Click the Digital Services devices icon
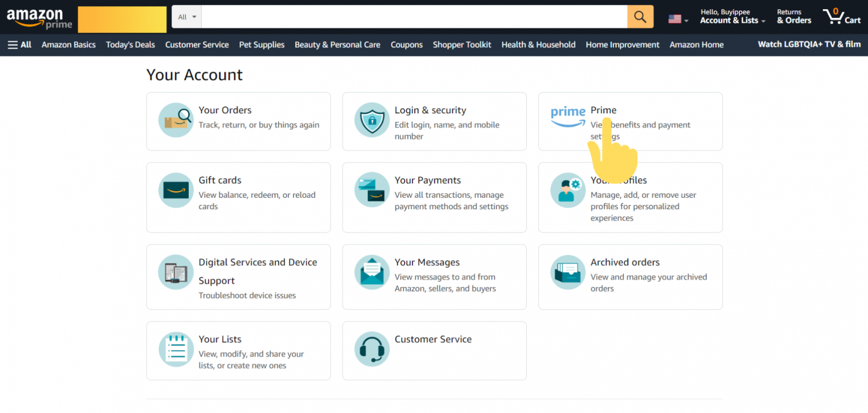This screenshot has width=868, height=413. [176, 272]
